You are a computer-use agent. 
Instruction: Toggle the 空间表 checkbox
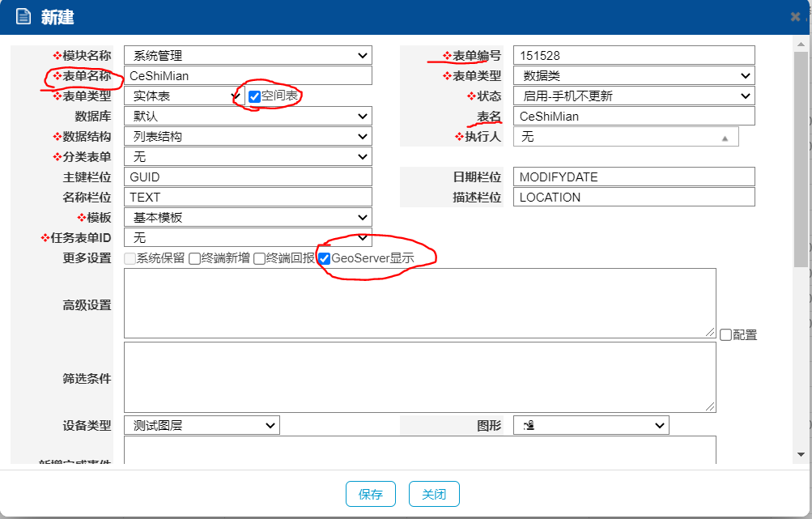pos(254,96)
